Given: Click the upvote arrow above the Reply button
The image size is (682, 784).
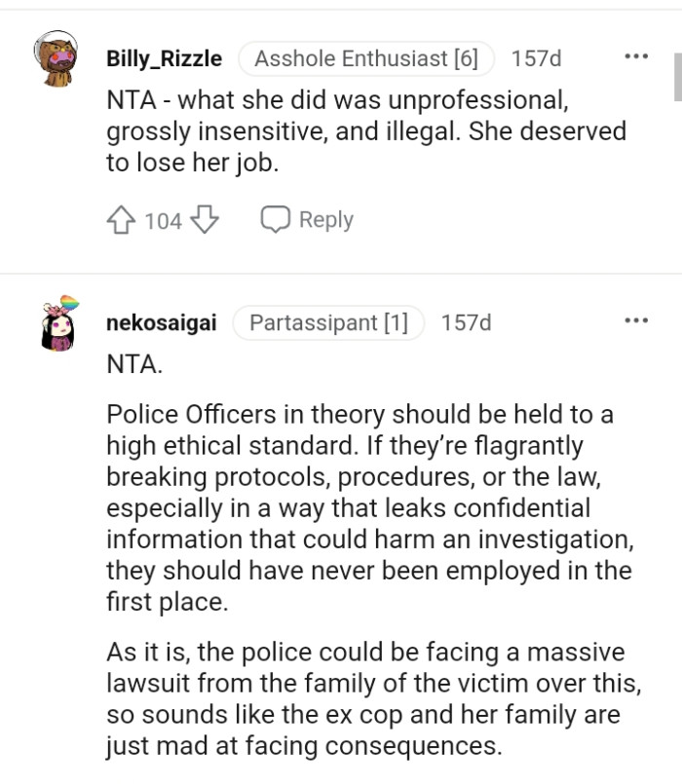Looking at the screenshot, I should click(x=121, y=220).
